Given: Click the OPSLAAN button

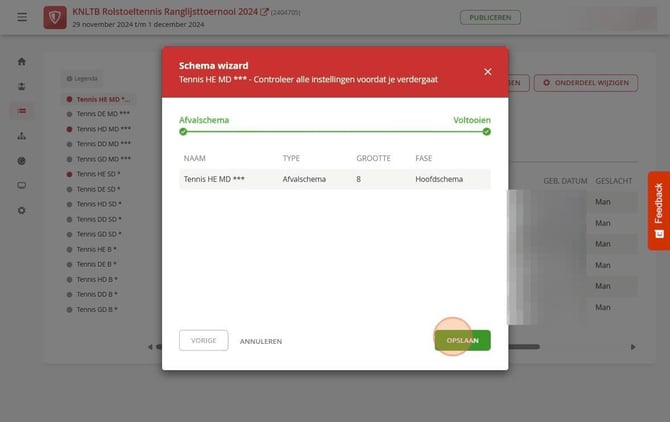Looking at the screenshot, I should click(462, 340).
